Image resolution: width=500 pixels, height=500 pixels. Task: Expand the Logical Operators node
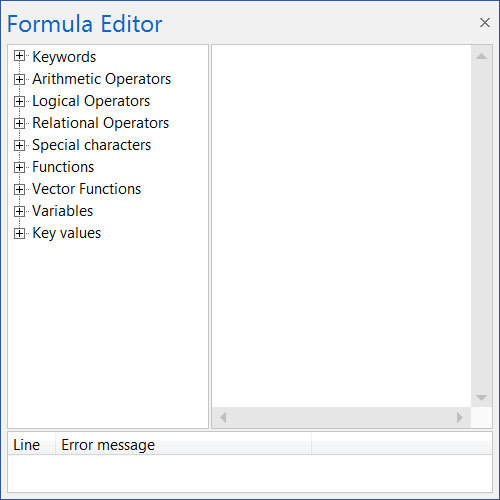coord(19,101)
